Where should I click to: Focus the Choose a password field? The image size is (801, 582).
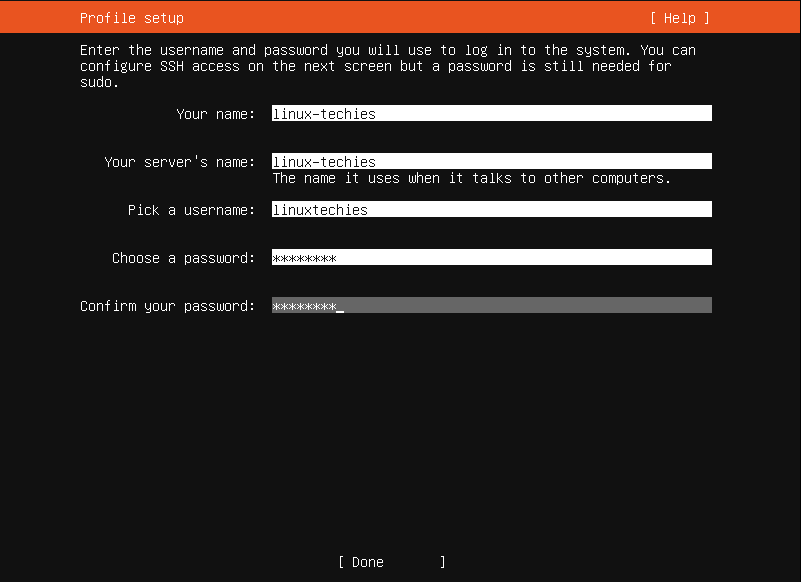coord(491,258)
